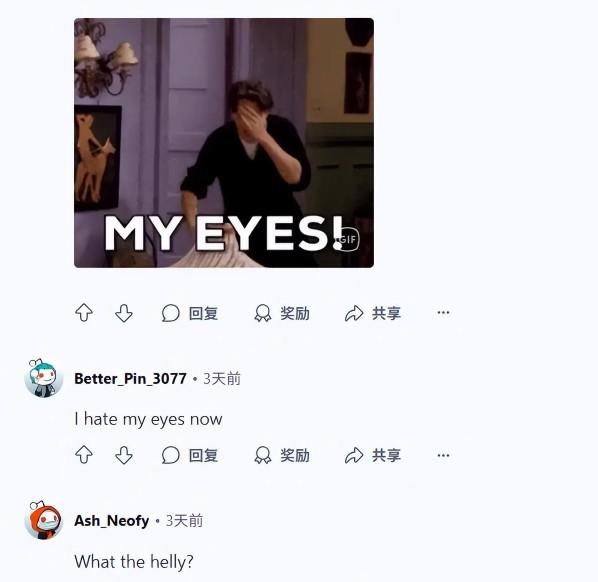Image resolution: width=598 pixels, height=582 pixels.
Task: Click share icon under Better_Pin_3077's comment
Action: click(354, 455)
